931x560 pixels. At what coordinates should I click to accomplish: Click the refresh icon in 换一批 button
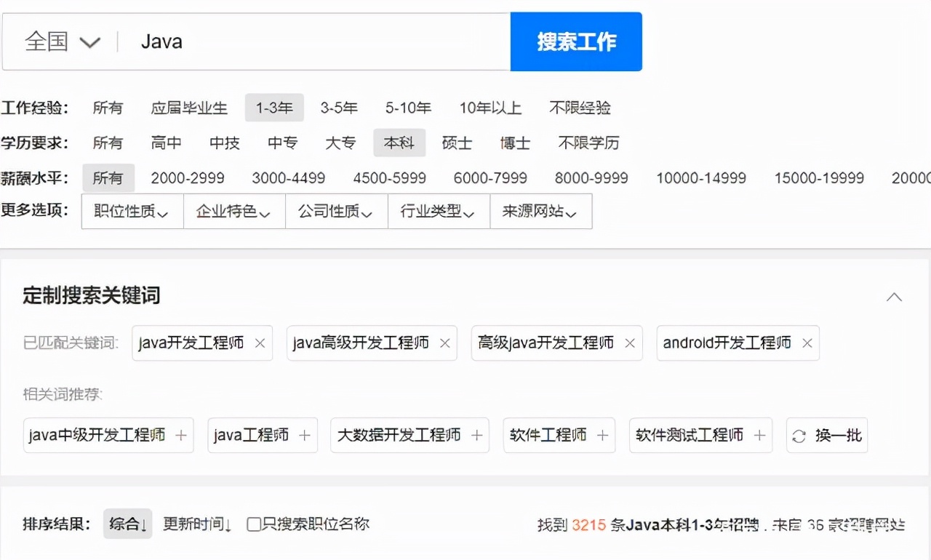click(x=799, y=436)
